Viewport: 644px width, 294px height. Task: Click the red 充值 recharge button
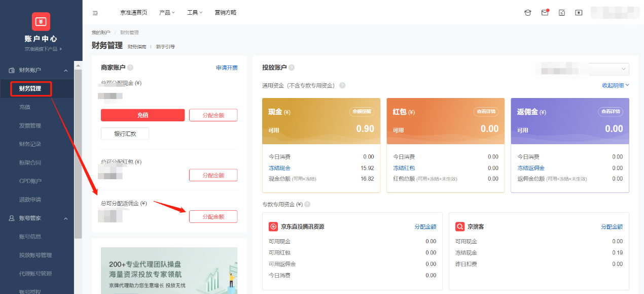pyautogui.click(x=142, y=115)
